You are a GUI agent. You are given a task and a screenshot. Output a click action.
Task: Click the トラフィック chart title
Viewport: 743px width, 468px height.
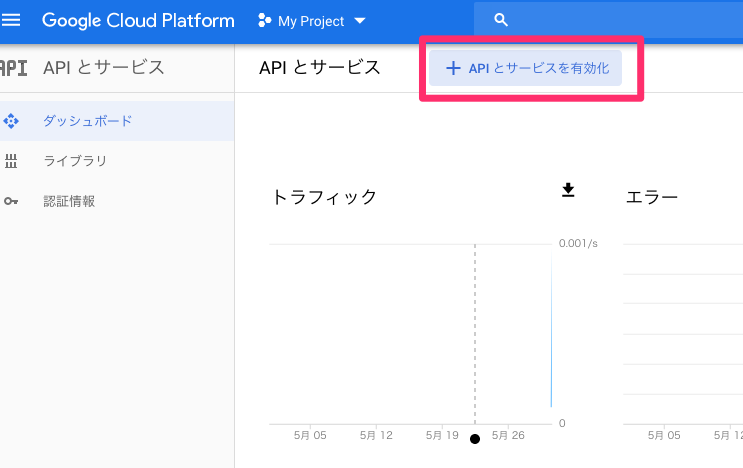[x=324, y=197]
